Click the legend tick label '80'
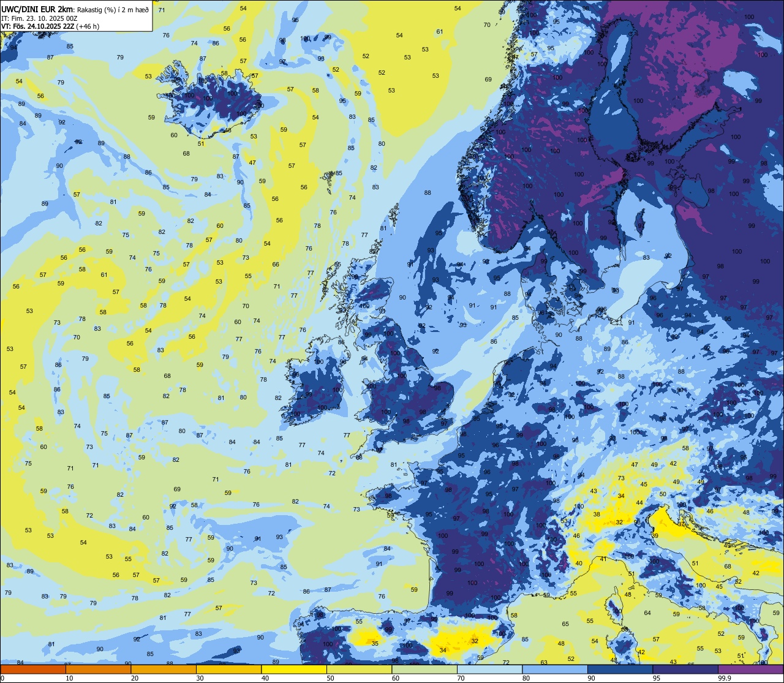The height and width of the screenshot is (683, 784). pos(526,678)
